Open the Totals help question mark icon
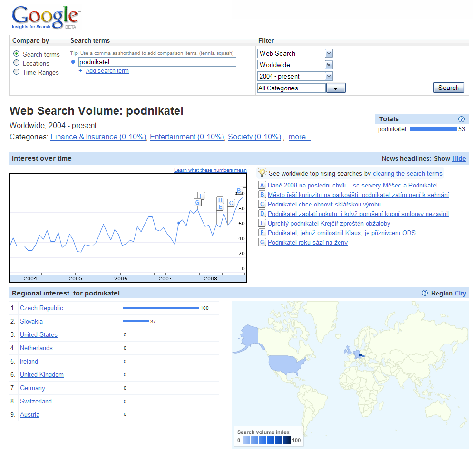The height and width of the screenshot is (452, 476). pyautogui.click(x=461, y=119)
